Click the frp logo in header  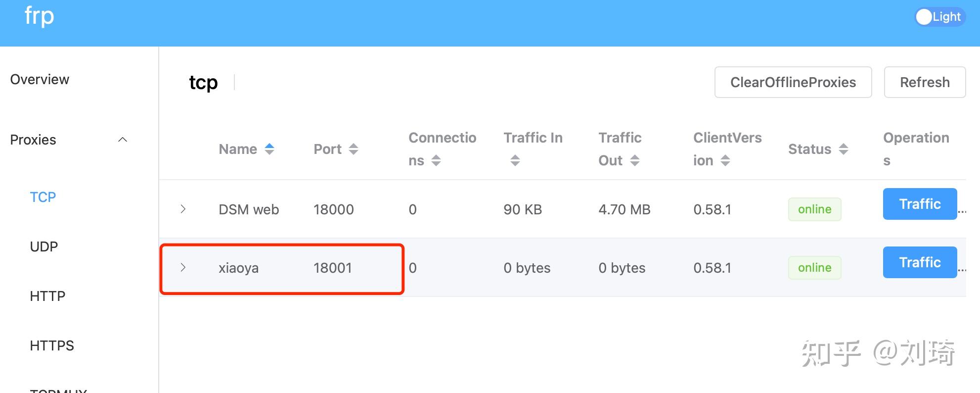pos(39,16)
